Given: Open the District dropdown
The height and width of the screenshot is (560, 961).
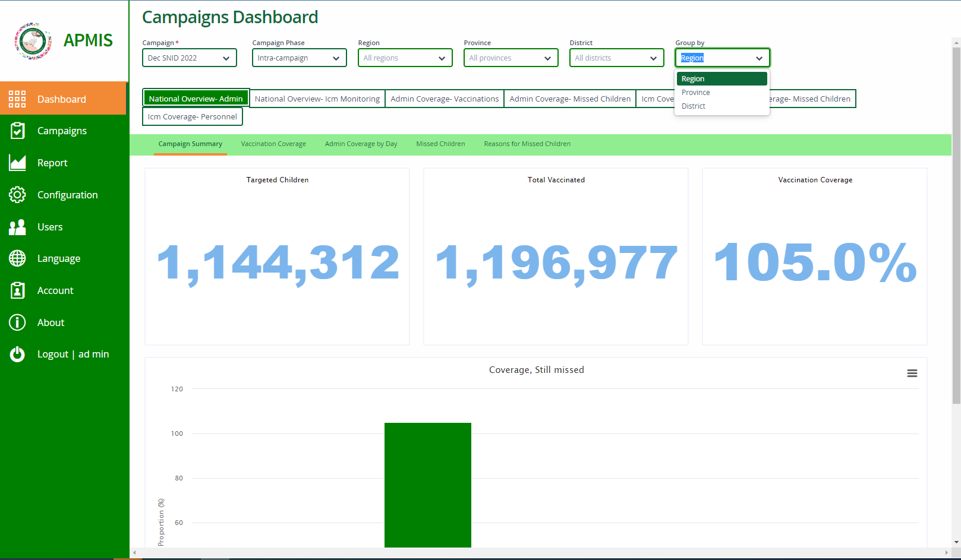Looking at the screenshot, I should (x=616, y=58).
